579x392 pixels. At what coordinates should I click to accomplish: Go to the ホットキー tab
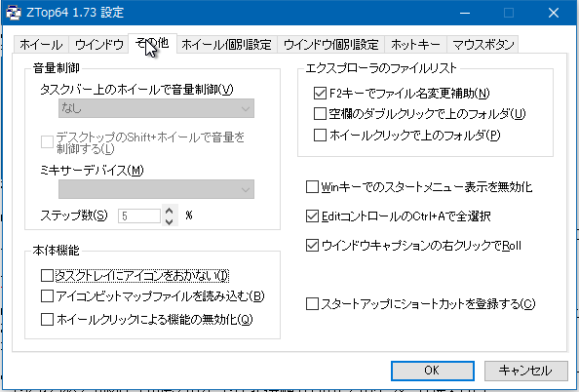pyautogui.click(x=415, y=45)
